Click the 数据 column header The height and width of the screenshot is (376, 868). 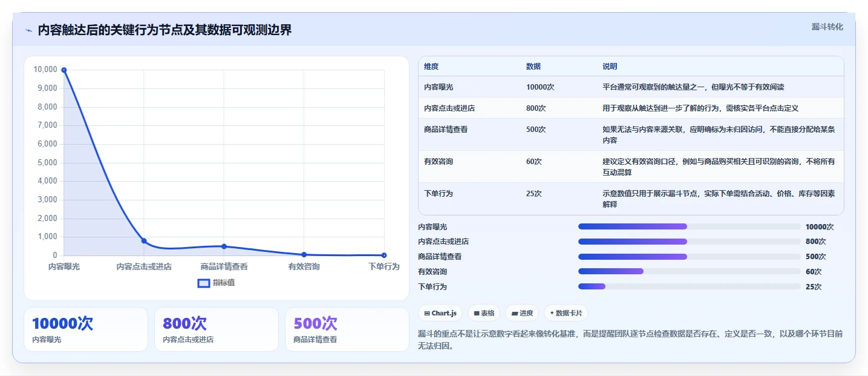click(534, 66)
